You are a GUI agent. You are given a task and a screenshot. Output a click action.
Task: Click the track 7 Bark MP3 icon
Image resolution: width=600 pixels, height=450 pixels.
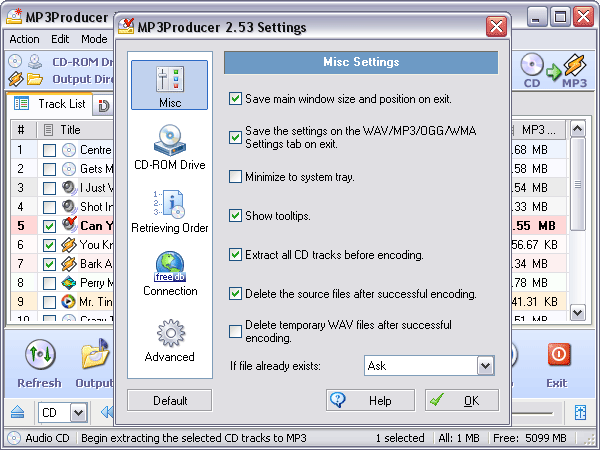point(68,264)
